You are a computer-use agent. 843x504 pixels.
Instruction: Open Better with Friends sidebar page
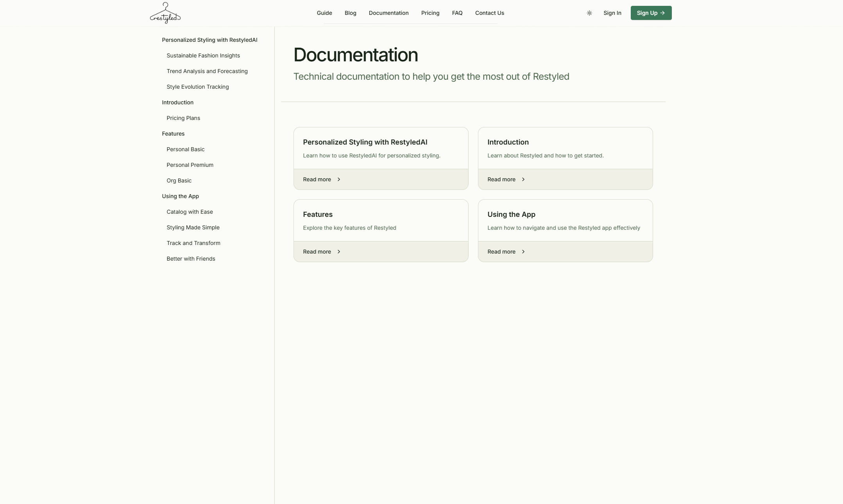click(191, 259)
